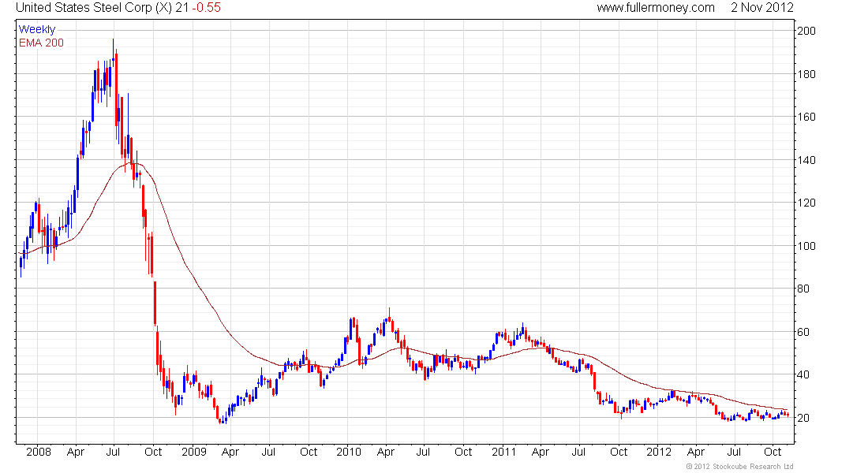Open the www.fullermoney.com link text
Image resolution: width=868 pixels, height=473 pixels.
[656, 8]
